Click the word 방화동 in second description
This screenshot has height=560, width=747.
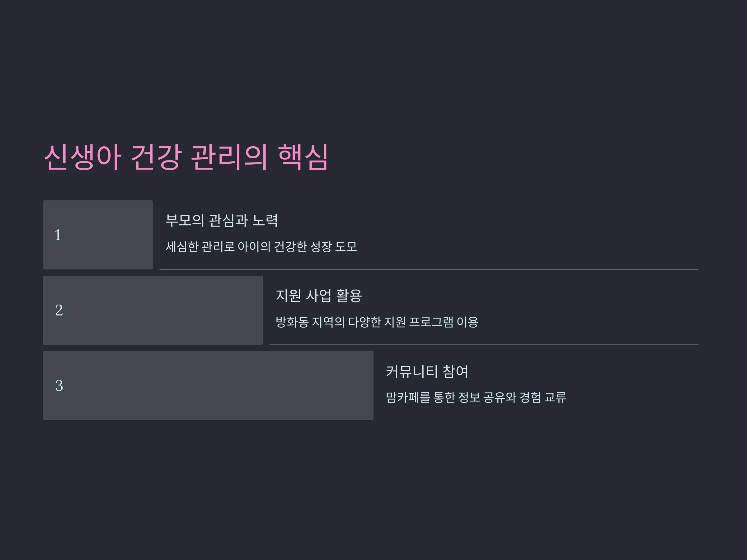pos(292,322)
